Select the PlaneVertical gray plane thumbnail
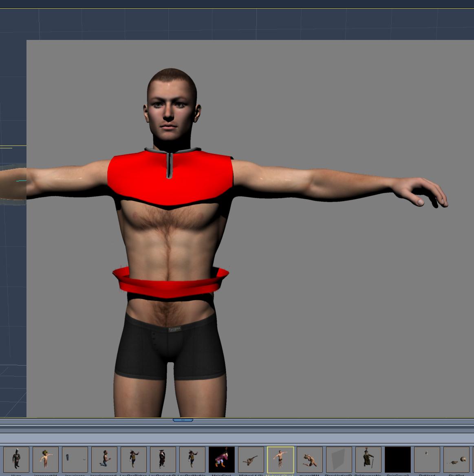Viewport: 474px width, 476px height. (x=339, y=459)
